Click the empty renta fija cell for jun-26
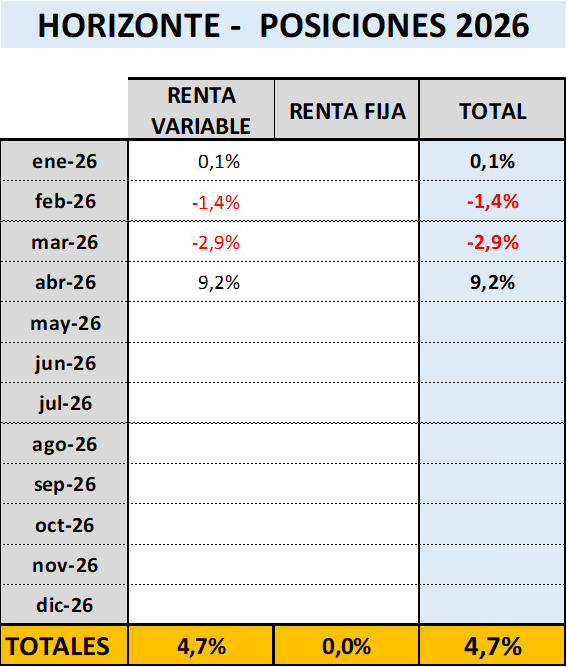The height and width of the screenshot is (667, 567). point(346,363)
